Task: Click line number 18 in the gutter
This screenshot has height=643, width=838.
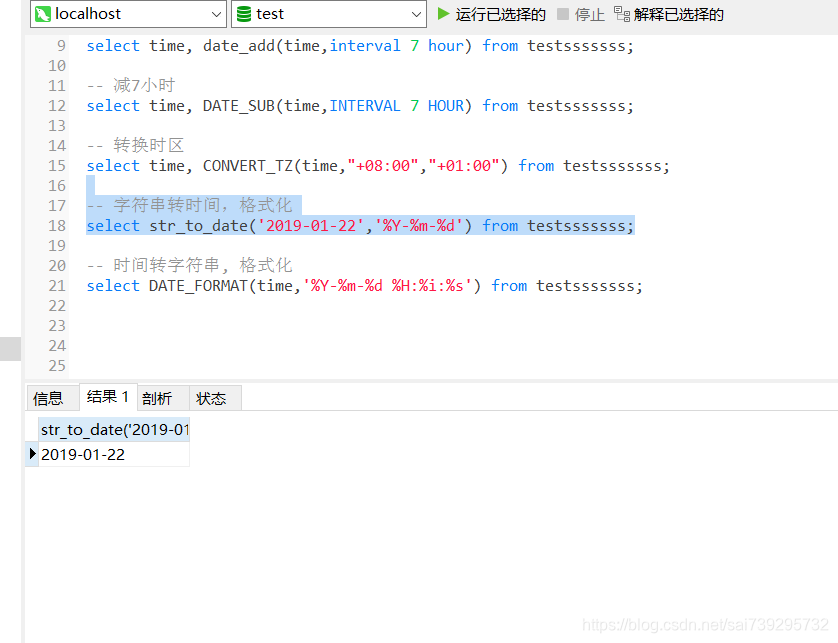Action: coord(56,225)
